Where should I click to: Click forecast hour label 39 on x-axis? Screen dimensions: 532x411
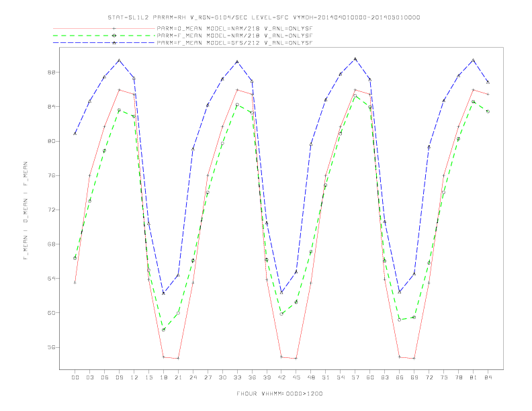click(267, 377)
